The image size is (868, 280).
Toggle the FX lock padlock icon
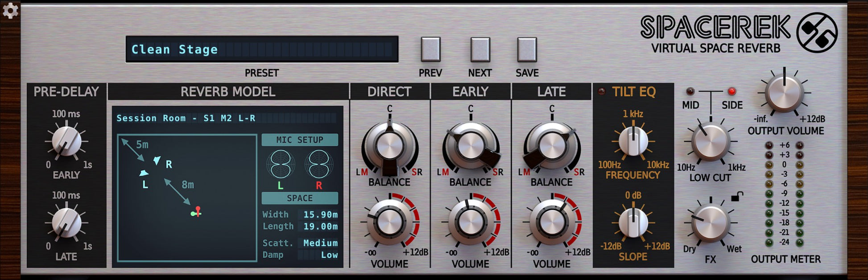pyautogui.click(x=737, y=196)
